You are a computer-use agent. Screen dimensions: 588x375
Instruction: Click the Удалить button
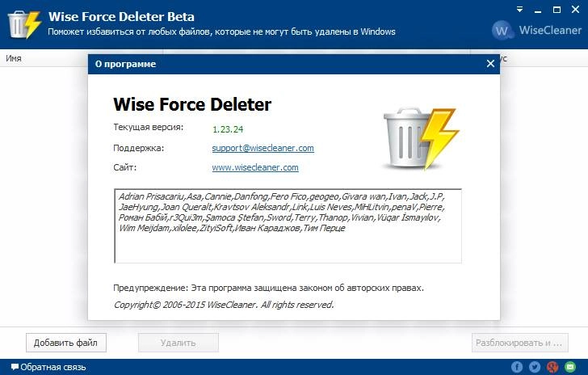[178, 343]
